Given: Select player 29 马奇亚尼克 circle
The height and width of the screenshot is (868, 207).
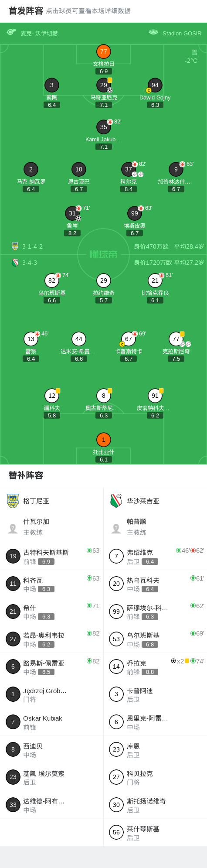Looking at the screenshot, I should pyautogui.click(x=104, y=85).
